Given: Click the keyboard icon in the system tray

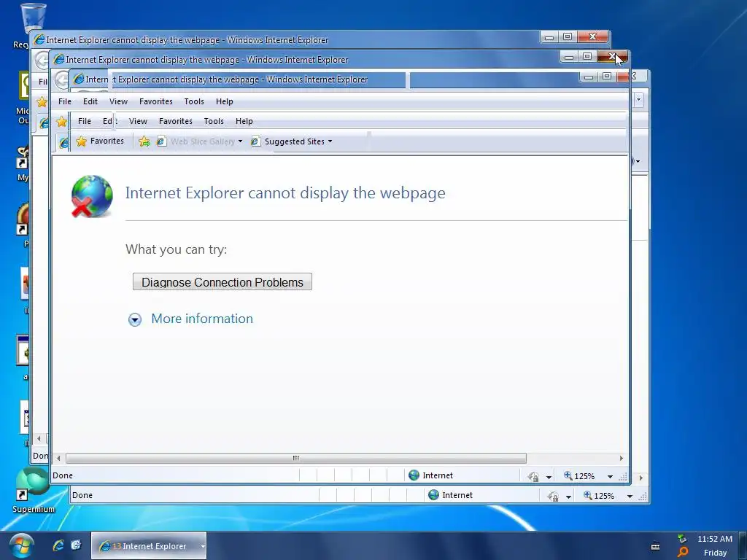Looking at the screenshot, I should coord(656,547).
